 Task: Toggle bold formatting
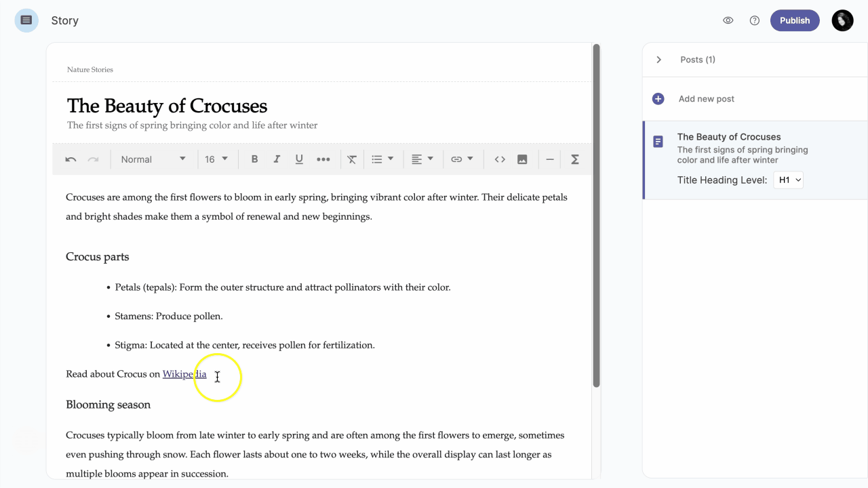click(254, 159)
